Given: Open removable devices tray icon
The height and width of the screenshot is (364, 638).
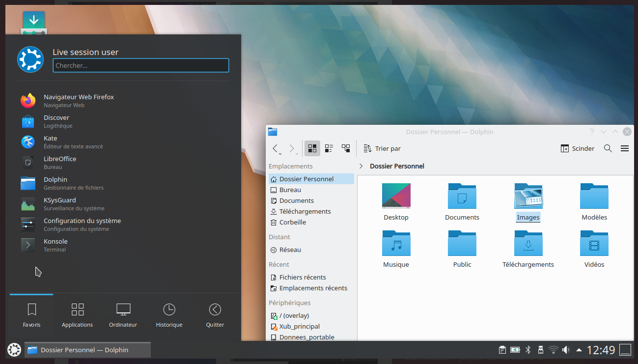Looking at the screenshot, I should tap(541, 350).
